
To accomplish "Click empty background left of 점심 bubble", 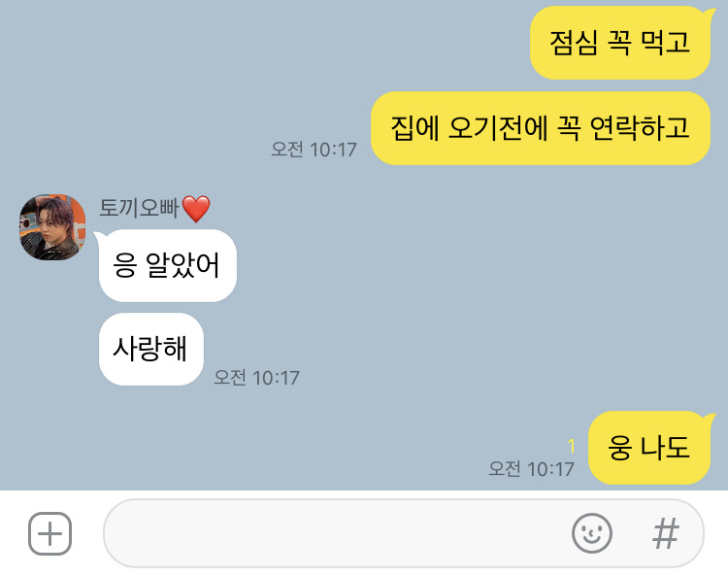I will (265, 43).
